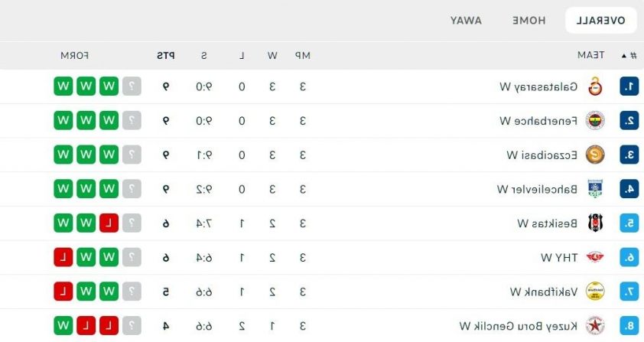644x342 pixels.
Task: Open the Galatasaray W team link
Action: (538, 86)
